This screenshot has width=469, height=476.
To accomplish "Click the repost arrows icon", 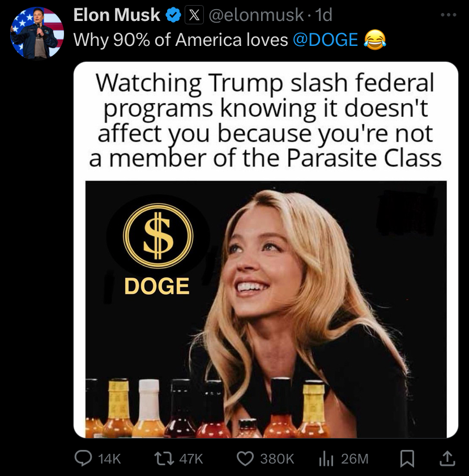I will click(x=164, y=458).
